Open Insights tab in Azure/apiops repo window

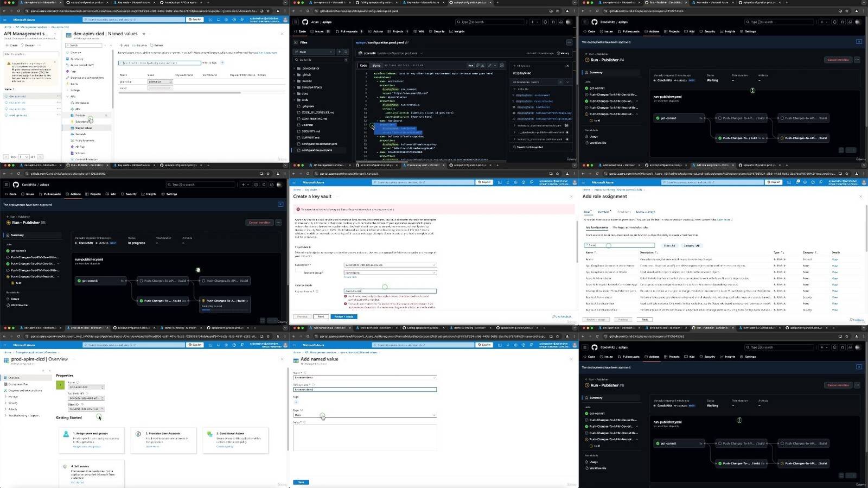click(x=457, y=31)
